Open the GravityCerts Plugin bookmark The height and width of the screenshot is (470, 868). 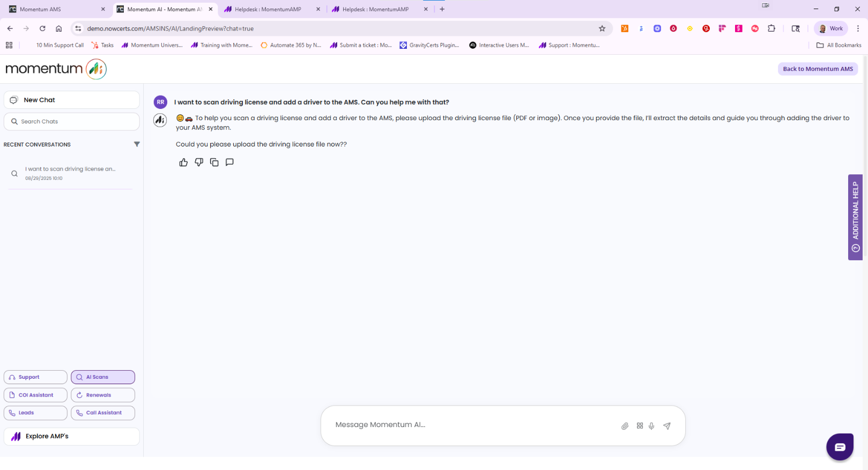(x=429, y=45)
